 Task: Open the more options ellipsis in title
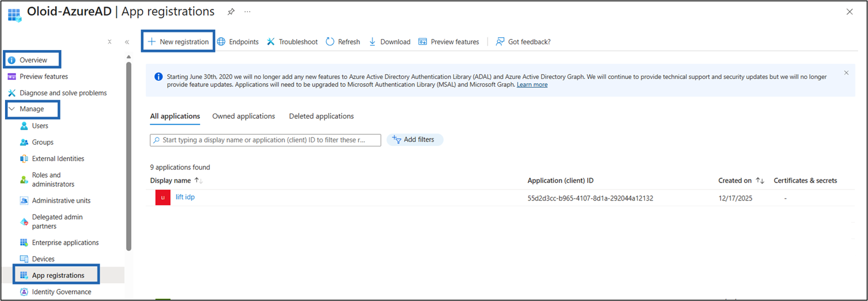pos(247,12)
